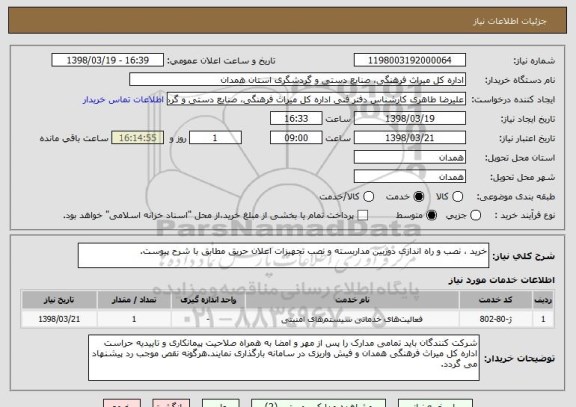576x407 pixels.
Task: Click the نام خدمت column header
Action: 352,300
